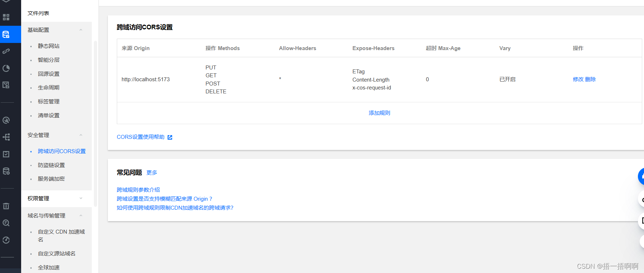Viewport: 644px width, 273px height.
Task: Collapse the 基础配置 section chevron
Action: 81,30
